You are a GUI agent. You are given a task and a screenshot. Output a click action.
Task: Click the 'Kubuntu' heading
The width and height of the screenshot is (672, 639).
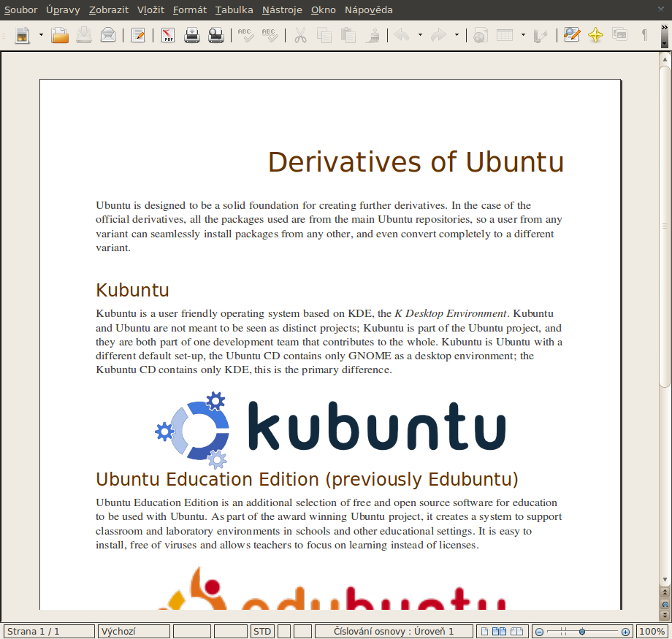[x=132, y=290]
